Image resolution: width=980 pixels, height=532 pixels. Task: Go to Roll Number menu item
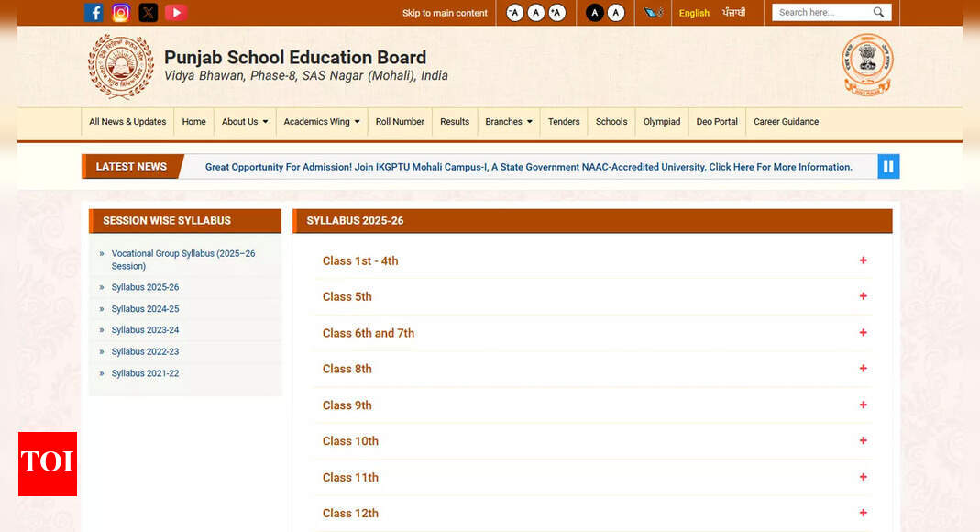(x=400, y=122)
